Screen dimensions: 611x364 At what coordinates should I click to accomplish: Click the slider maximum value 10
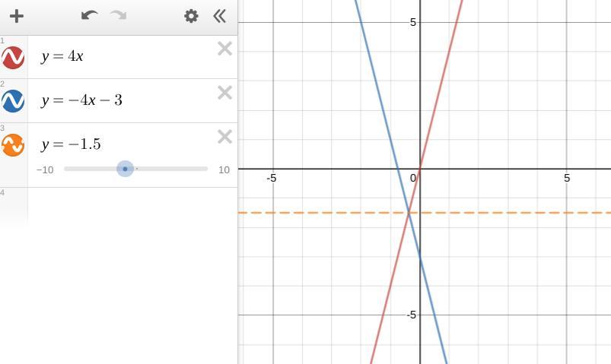(224, 170)
